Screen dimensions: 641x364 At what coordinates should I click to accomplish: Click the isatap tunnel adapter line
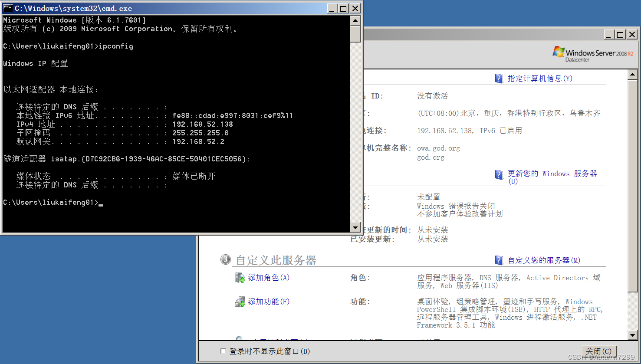127,159
